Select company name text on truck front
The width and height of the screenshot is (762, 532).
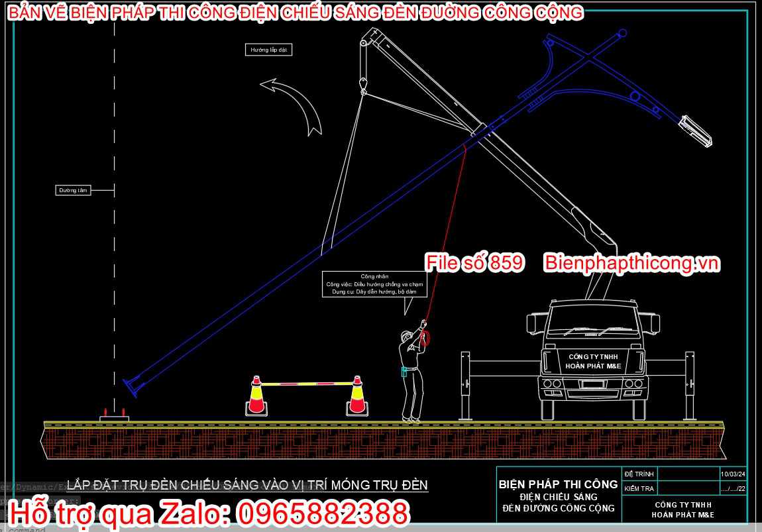point(593,361)
